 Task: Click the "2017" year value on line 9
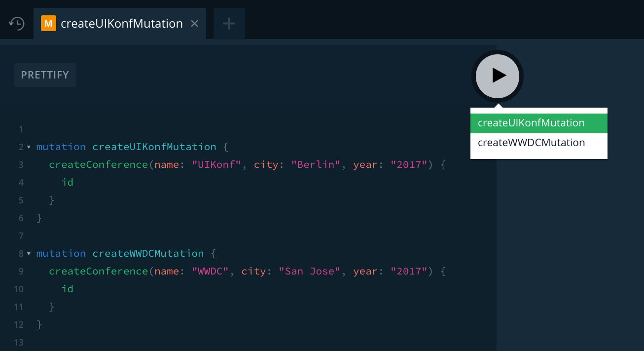tap(409, 271)
